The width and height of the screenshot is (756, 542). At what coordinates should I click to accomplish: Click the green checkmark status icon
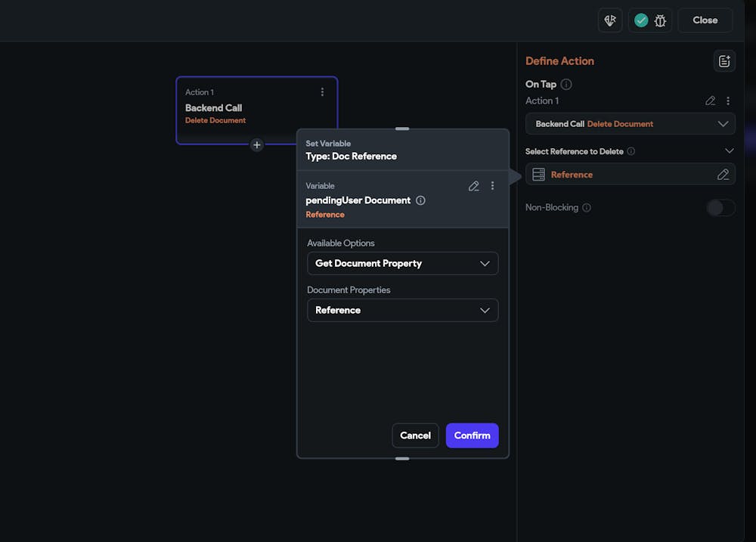click(641, 20)
